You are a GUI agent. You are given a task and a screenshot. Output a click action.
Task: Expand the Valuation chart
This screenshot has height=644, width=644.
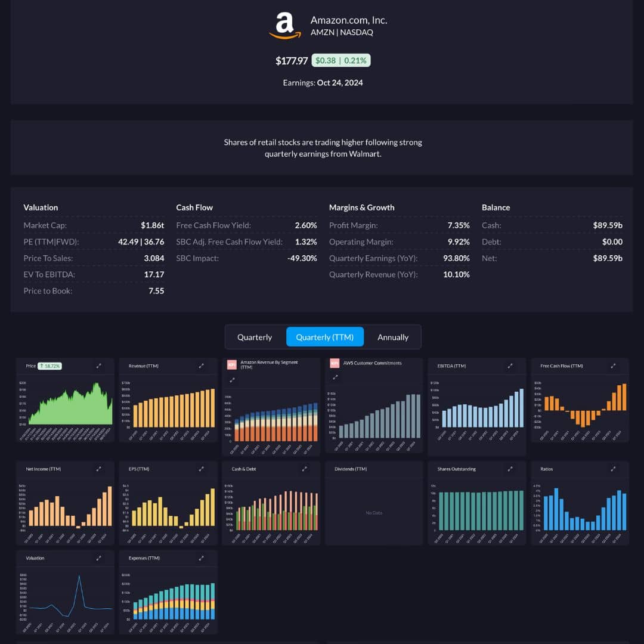(x=98, y=558)
